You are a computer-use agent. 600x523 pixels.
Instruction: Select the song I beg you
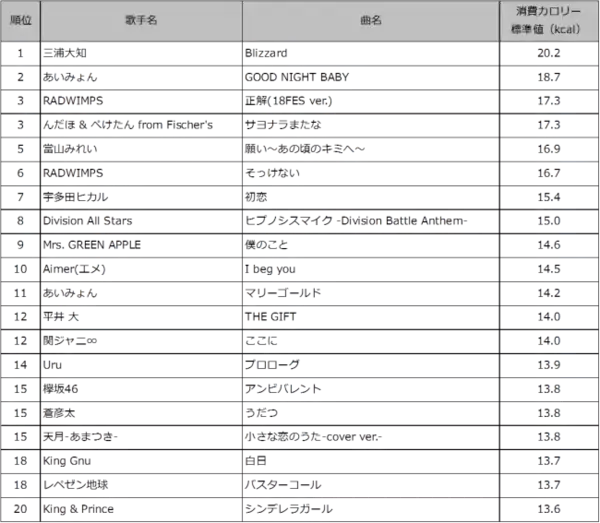pyautogui.click(x=270, y=269)
